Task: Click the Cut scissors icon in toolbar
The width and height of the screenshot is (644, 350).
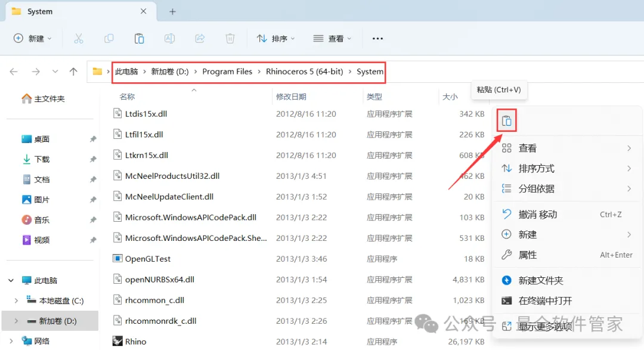Action: [x=79, y=39]
